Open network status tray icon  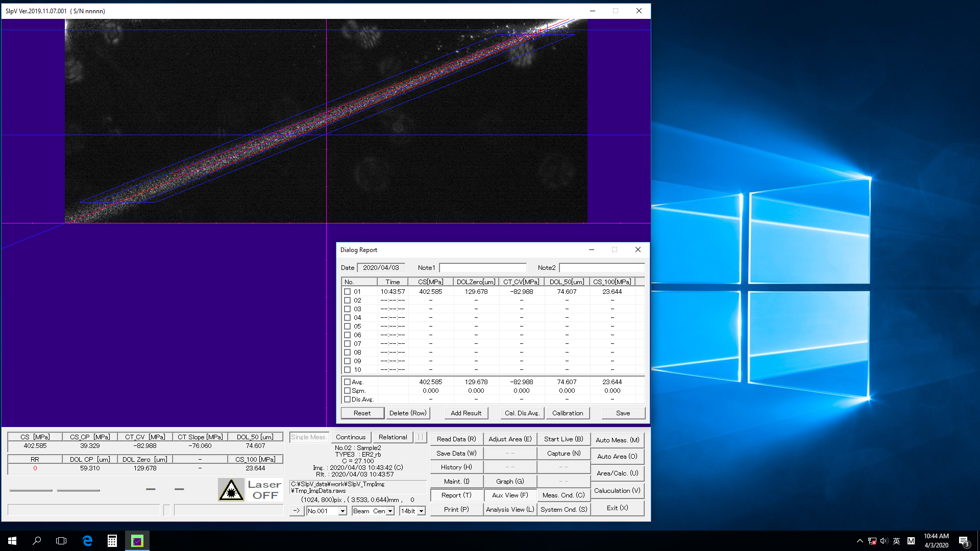(x=872, y=541)
